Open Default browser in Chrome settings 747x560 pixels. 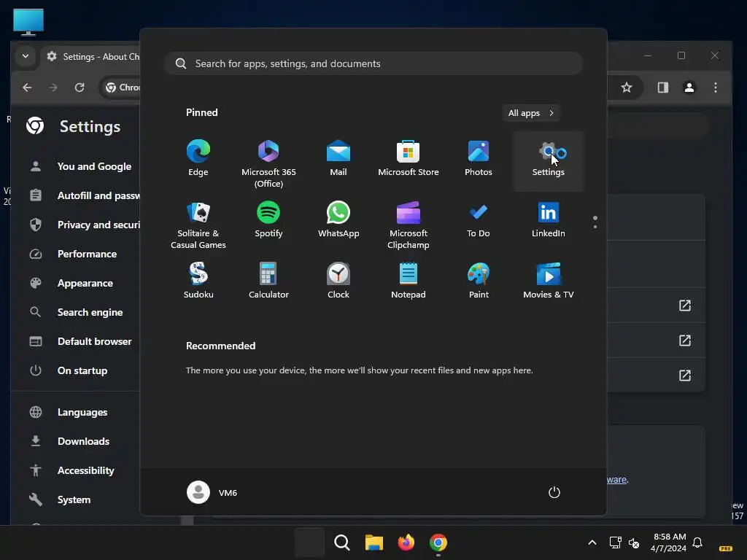click(81, 341)
